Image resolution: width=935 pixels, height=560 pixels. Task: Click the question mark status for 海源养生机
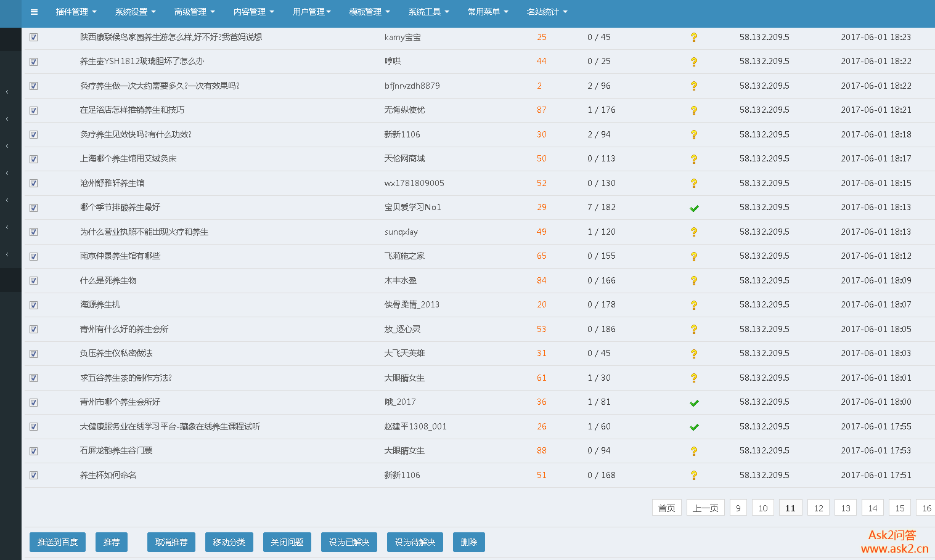694,306
